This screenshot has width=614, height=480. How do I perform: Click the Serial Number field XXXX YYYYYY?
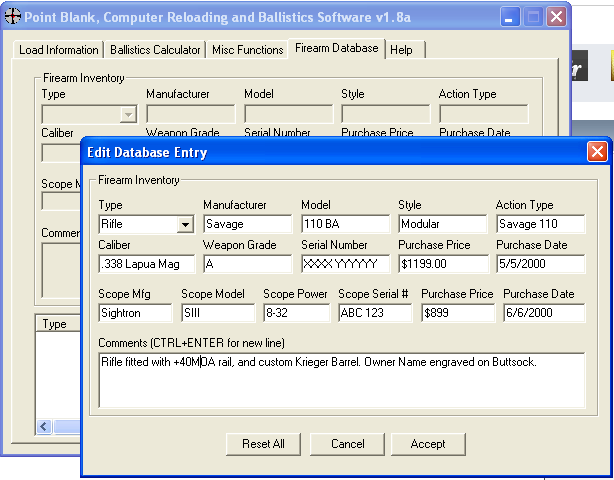point(345,264)
